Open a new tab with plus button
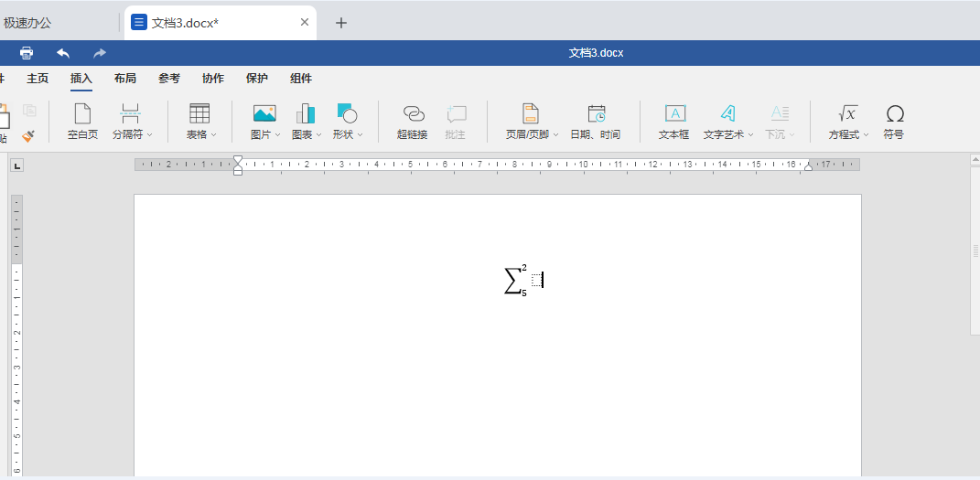Screen dimensions: 980x480 (x=340, y=23)
